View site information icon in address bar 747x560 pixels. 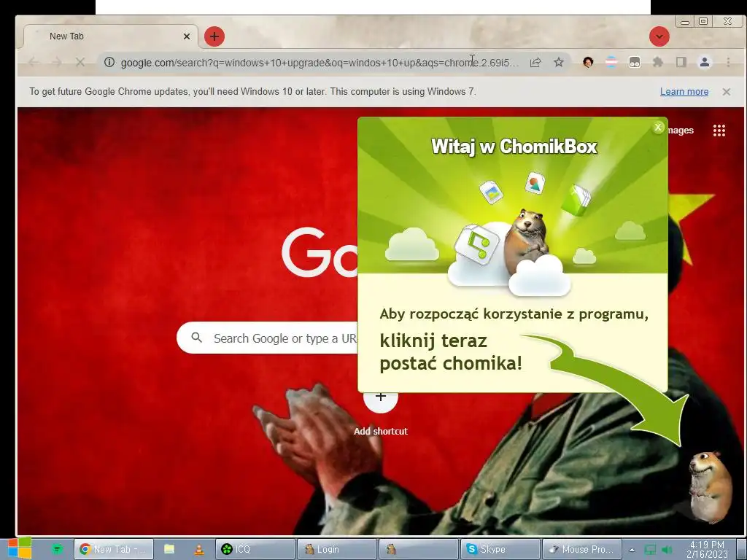(x=109, y=62)
